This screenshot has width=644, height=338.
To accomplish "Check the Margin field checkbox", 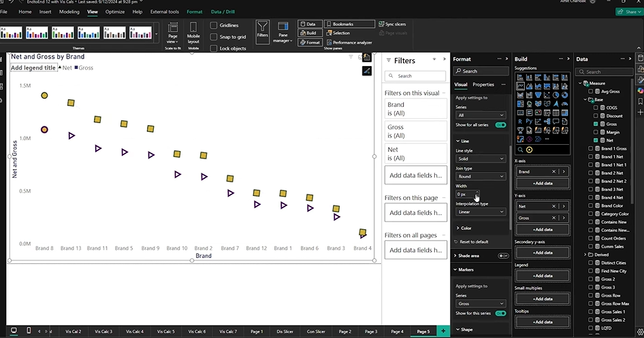I will 596,132.
